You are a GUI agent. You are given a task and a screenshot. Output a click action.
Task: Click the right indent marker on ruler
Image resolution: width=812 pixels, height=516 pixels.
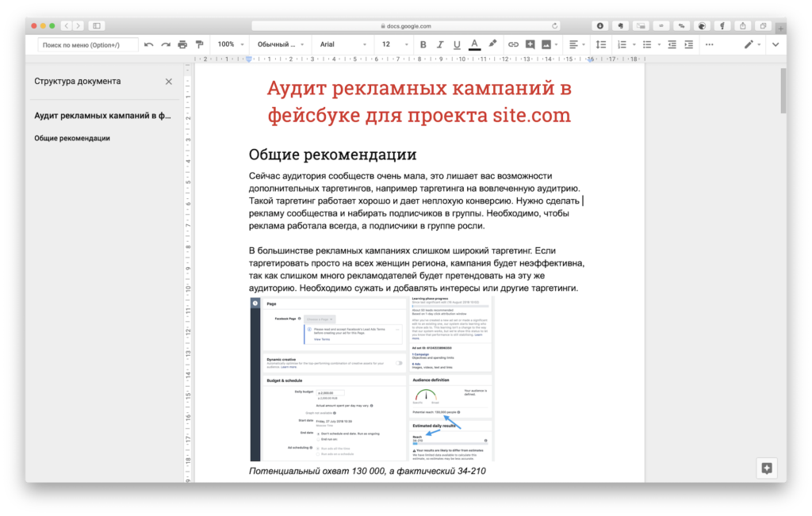[x=590, y=59]
